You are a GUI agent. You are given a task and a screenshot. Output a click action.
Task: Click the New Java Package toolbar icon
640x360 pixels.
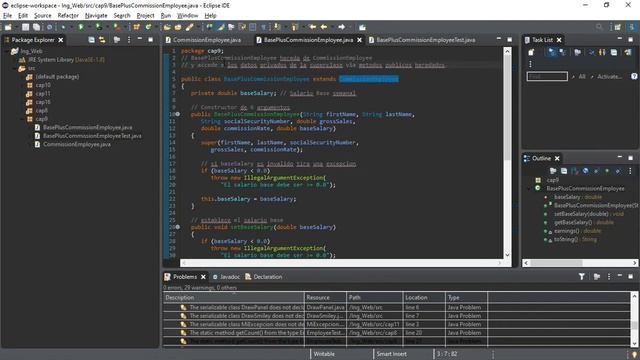[x=137, y=27]
